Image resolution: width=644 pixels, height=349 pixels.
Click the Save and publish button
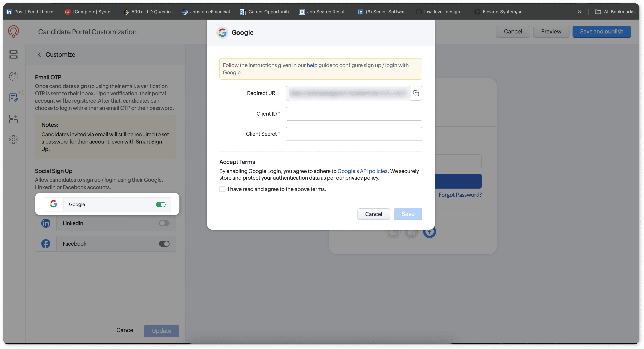[601, 32]
